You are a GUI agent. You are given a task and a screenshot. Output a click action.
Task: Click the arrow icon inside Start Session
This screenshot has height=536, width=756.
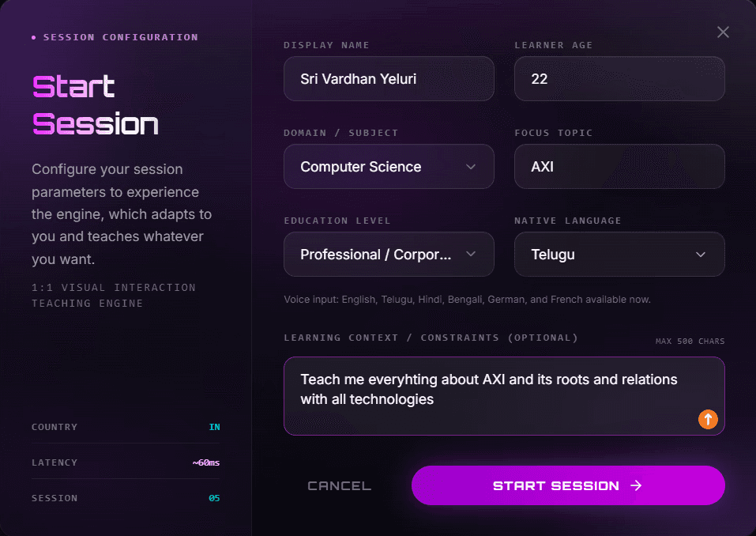coord(636,485)
